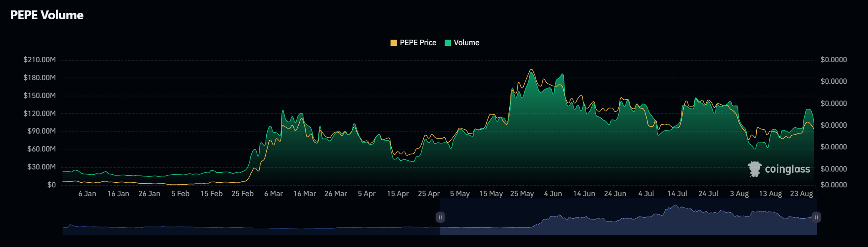Click the 4 Jun date label

tap(553, 194)
